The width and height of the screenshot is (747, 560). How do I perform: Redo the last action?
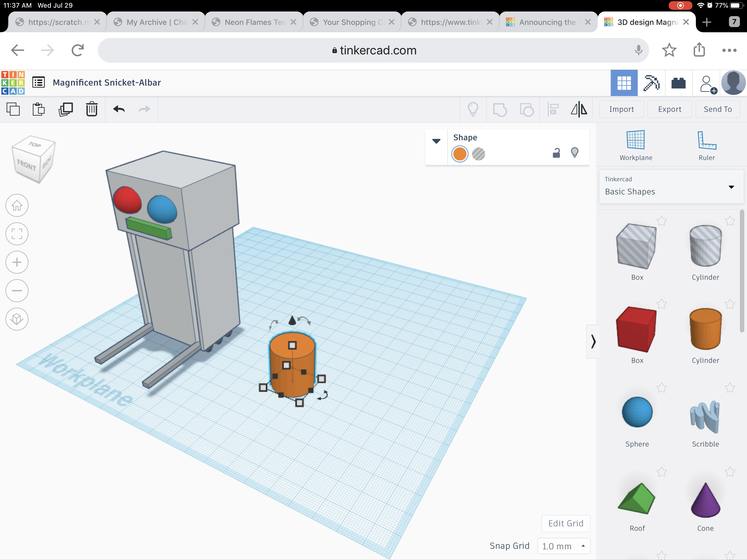click(x=145, y=109)
